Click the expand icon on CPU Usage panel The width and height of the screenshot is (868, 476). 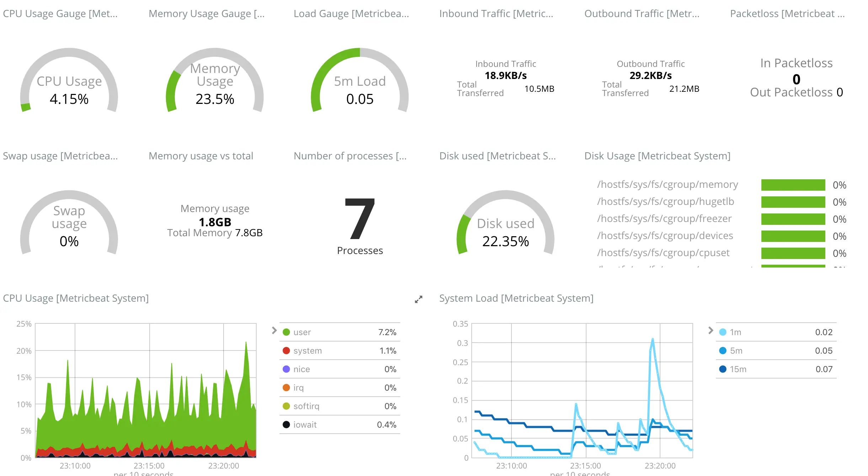coord(418,300)
